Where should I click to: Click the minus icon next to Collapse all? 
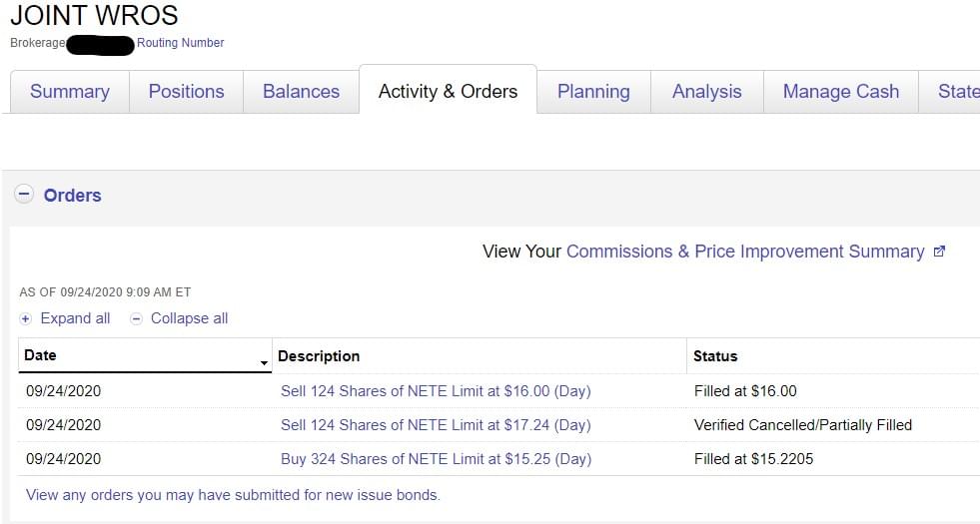(x=137, y=318)
